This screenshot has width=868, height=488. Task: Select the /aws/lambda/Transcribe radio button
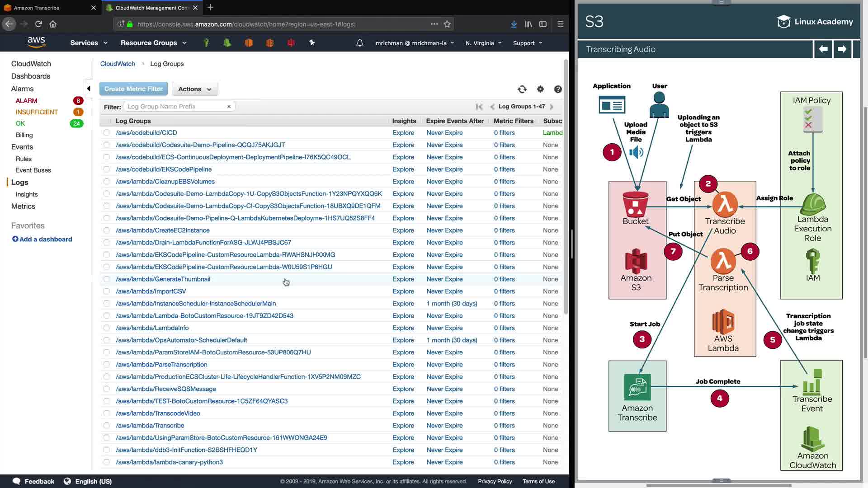click(106, 426)
